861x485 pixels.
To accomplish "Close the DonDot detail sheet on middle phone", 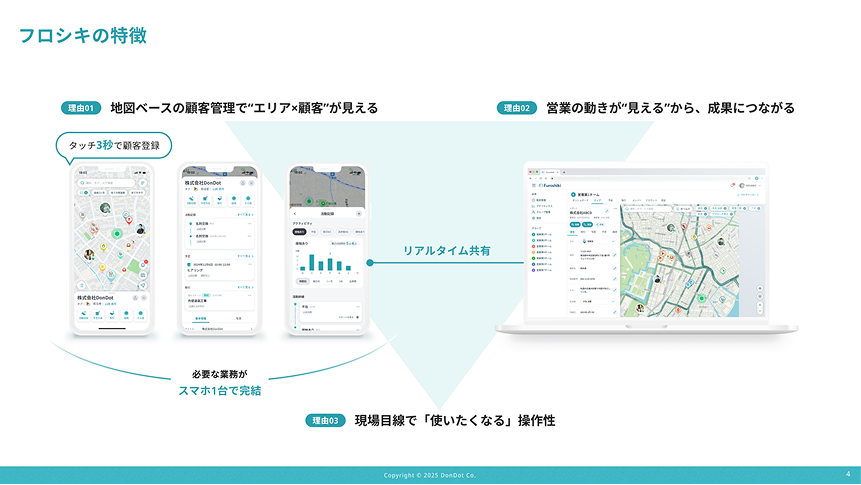I will [251, 183].
